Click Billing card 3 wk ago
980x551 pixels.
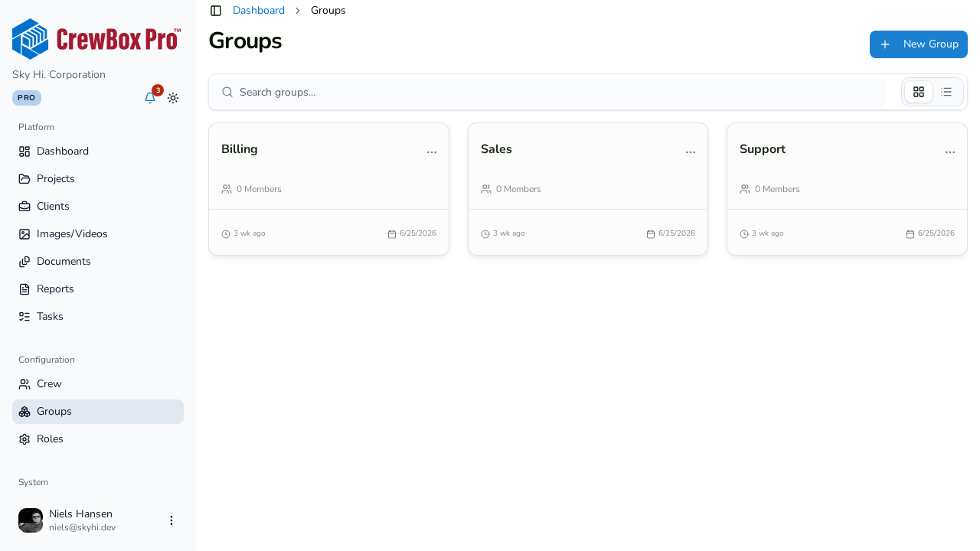(250, 233)
